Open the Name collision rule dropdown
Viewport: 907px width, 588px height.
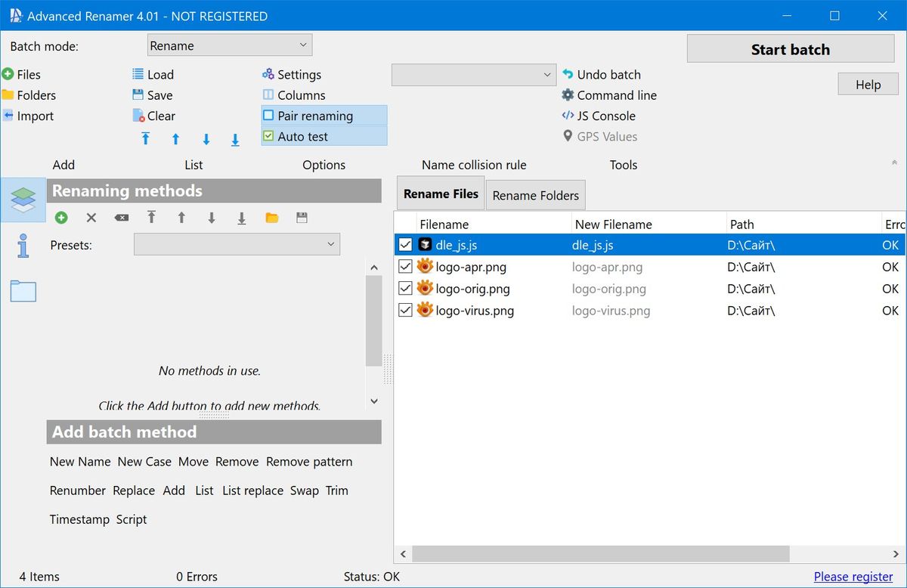[474, 75]
